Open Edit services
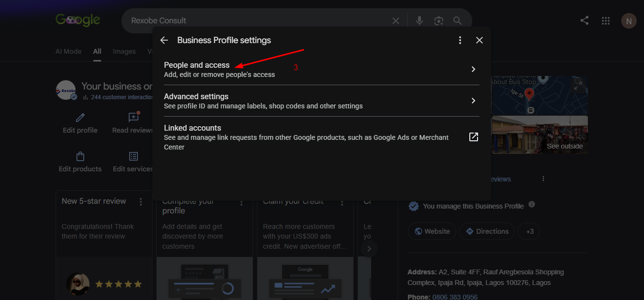The height and width of the screenshot is (300, 644). pos(133,162)
